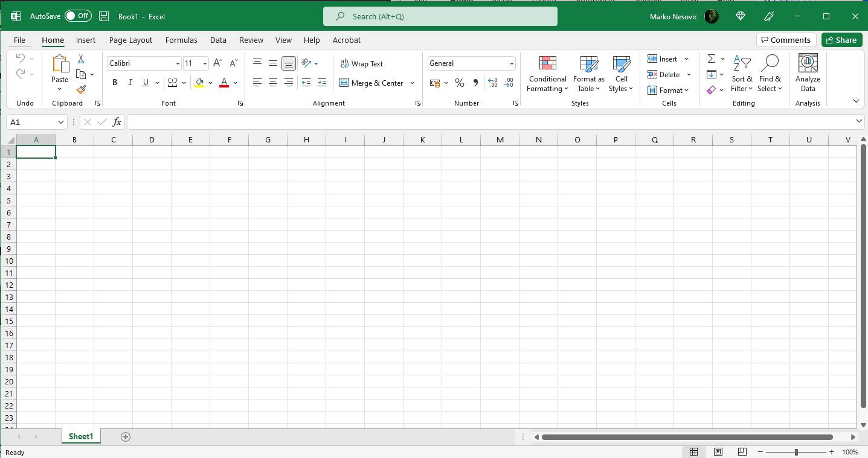The height and width of the screenshot is (458, 868).
Task: Click the Share button
Action: [x=841, y=40]
